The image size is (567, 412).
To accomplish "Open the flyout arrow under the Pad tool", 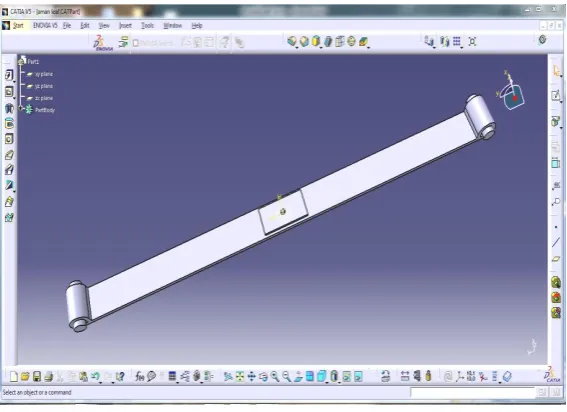I will point(14,81).
